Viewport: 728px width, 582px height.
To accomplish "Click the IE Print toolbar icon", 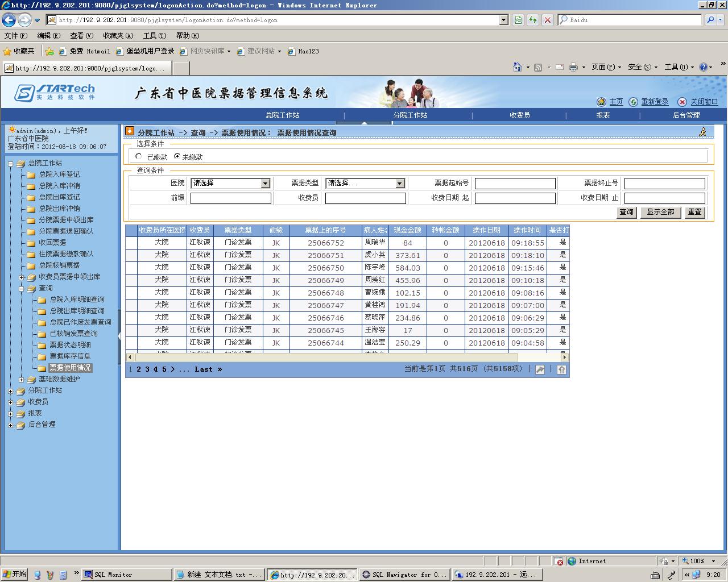I will 573,67.
